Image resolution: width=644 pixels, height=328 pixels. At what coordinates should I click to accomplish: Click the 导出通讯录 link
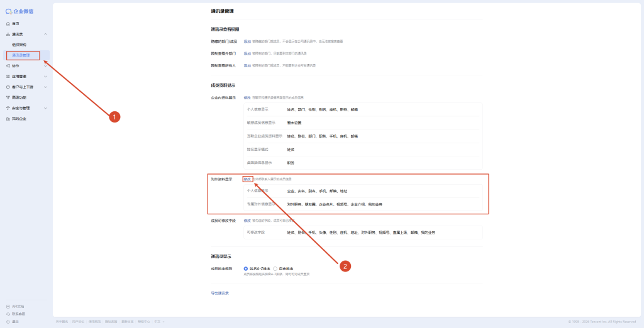[x=219, y=293]
